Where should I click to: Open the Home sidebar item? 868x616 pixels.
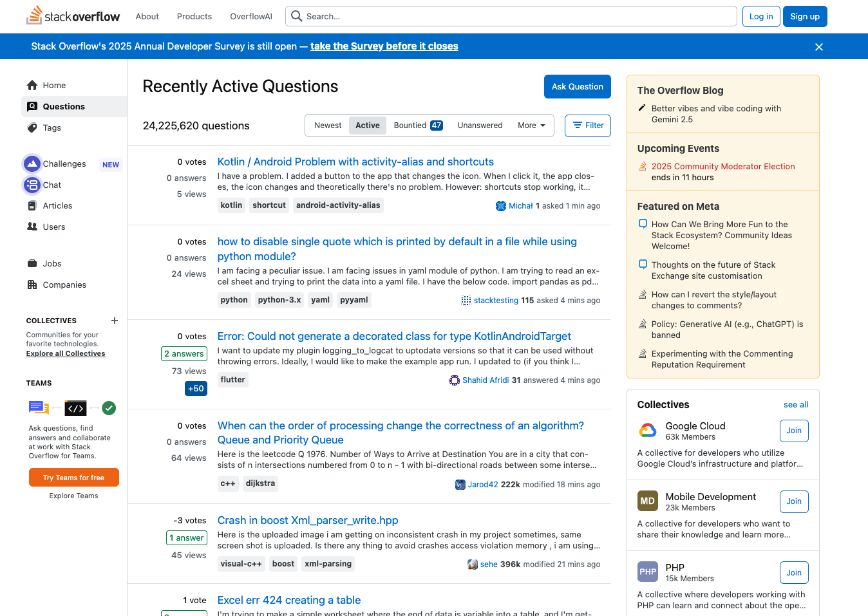55,85
